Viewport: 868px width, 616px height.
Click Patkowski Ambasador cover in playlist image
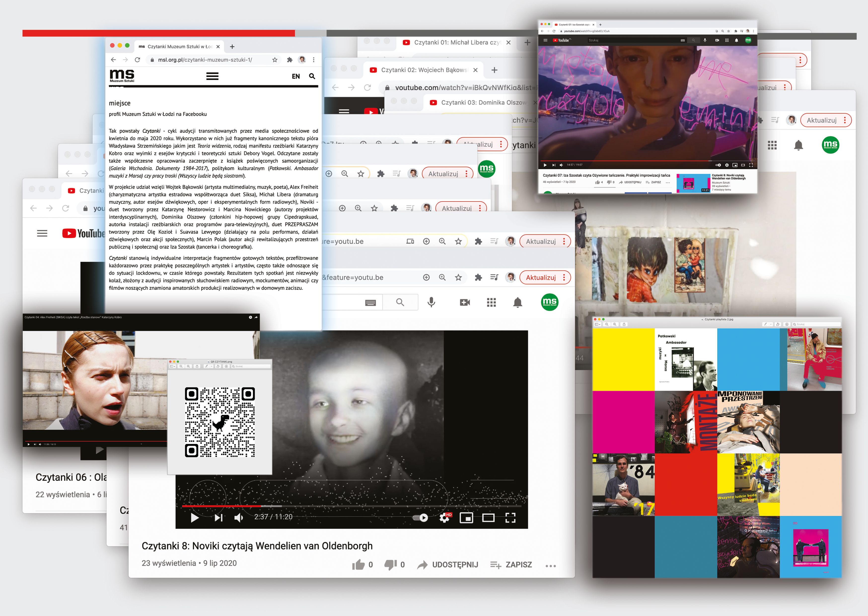686,359
